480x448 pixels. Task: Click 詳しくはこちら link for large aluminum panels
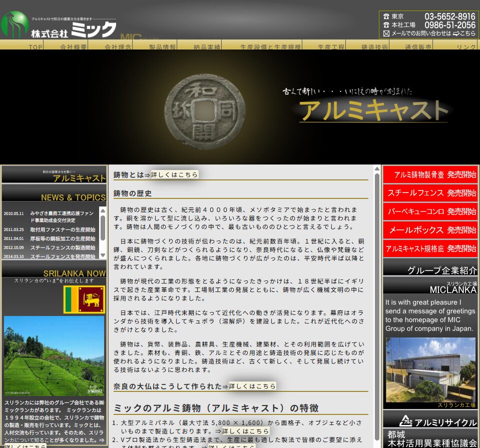(x=246, y=431)
